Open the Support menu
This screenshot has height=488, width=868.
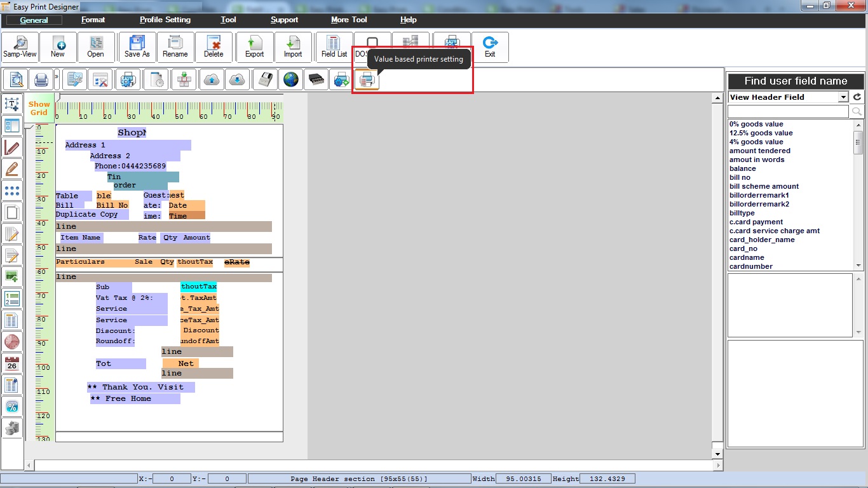point(285,20)
